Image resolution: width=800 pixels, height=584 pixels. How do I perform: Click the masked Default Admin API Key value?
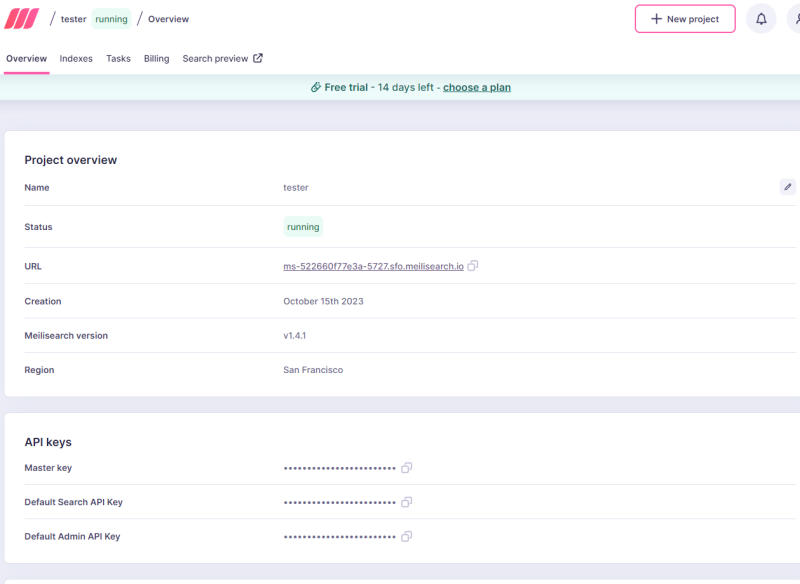click(340, 537)
